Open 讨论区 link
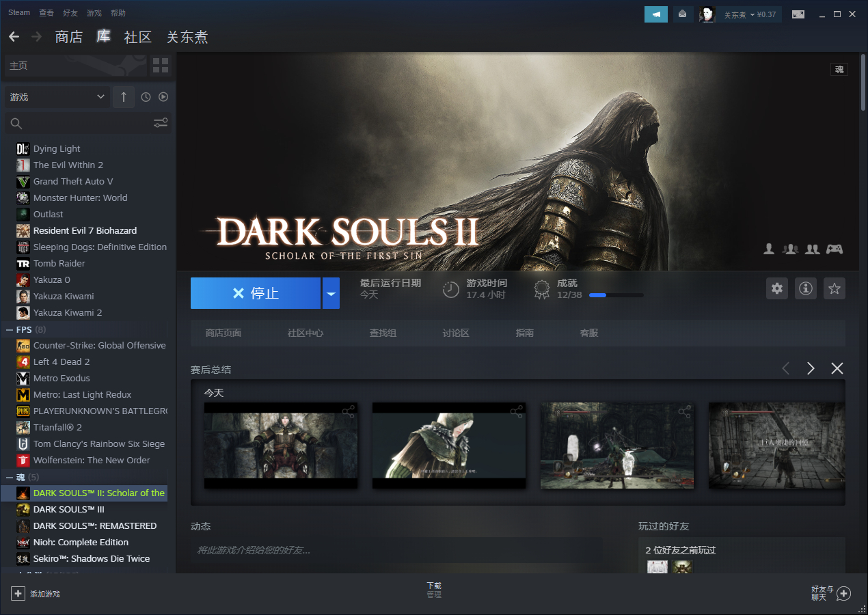This screenshot has width=868, height=615. click(x=456, y=333)
